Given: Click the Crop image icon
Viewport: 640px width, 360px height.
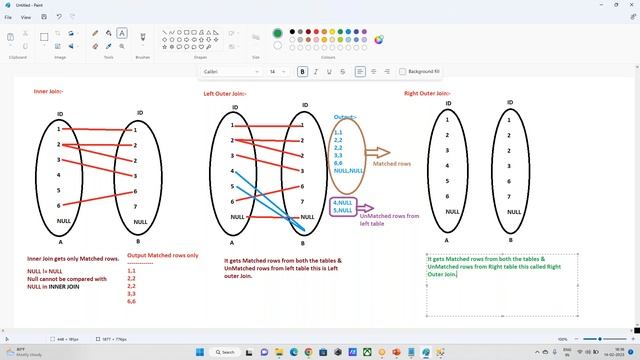Looking at the screenshot, I should [x=58, y=33].
